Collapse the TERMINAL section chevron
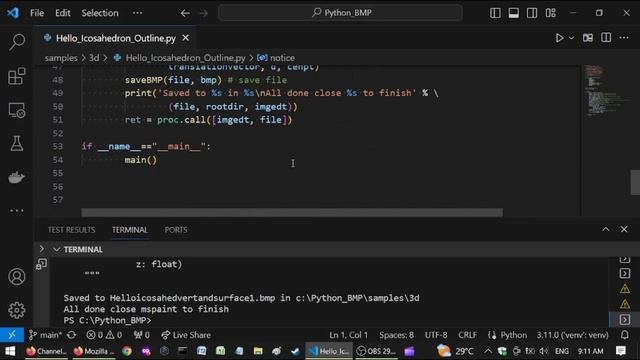640x360 pixels. [57, 249]
